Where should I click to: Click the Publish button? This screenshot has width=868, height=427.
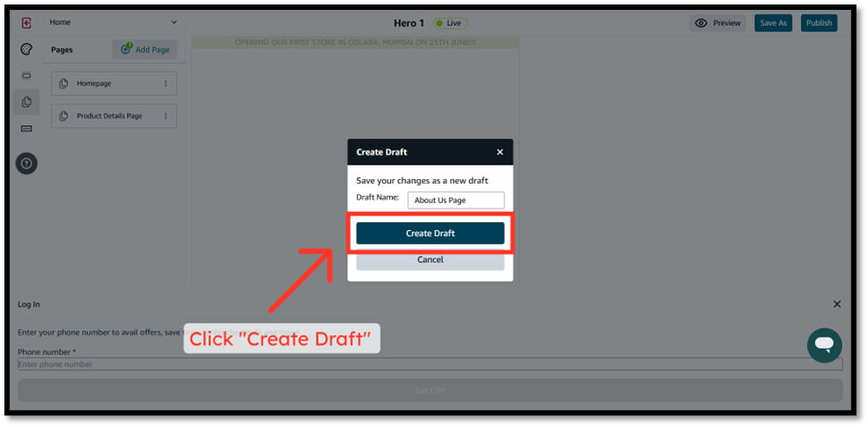(818, 23)
